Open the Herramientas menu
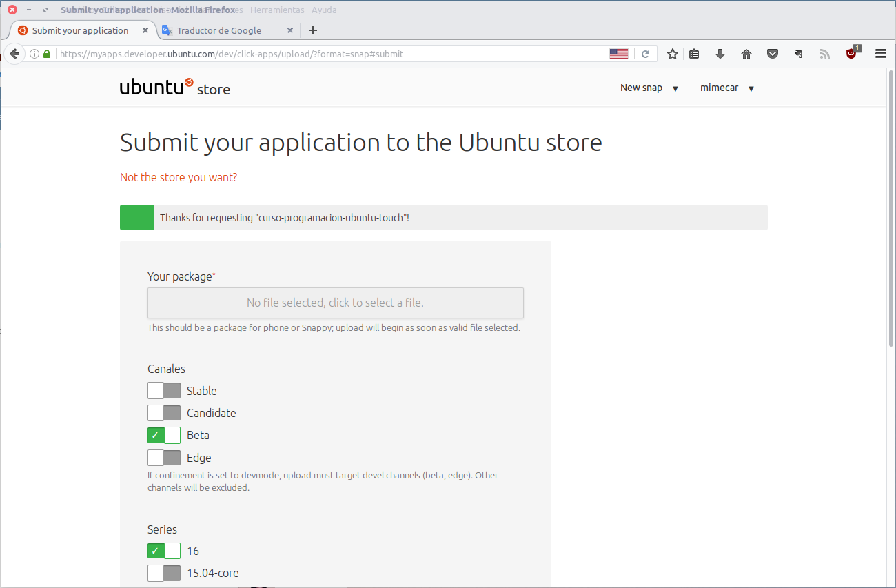 [x=277, y=10]
